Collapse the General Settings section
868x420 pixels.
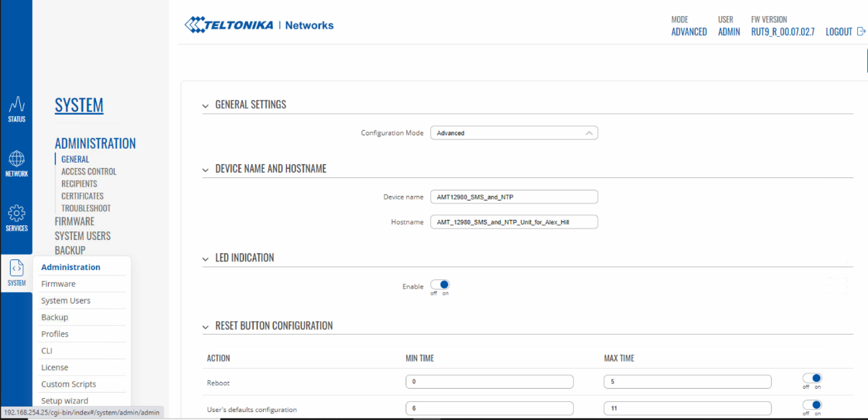[205, 105]
